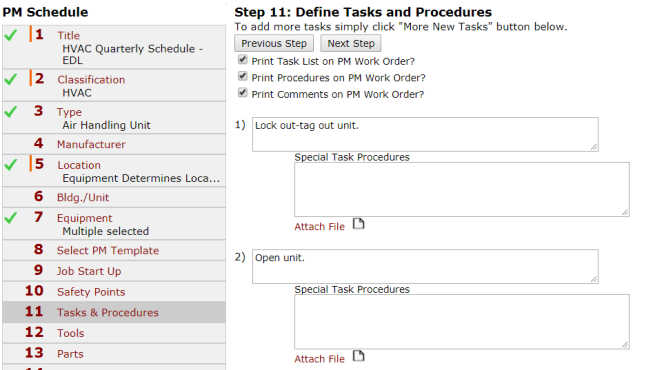Click into the 'Open unit.' task field
664x370 pixels.
click(425, 266)
